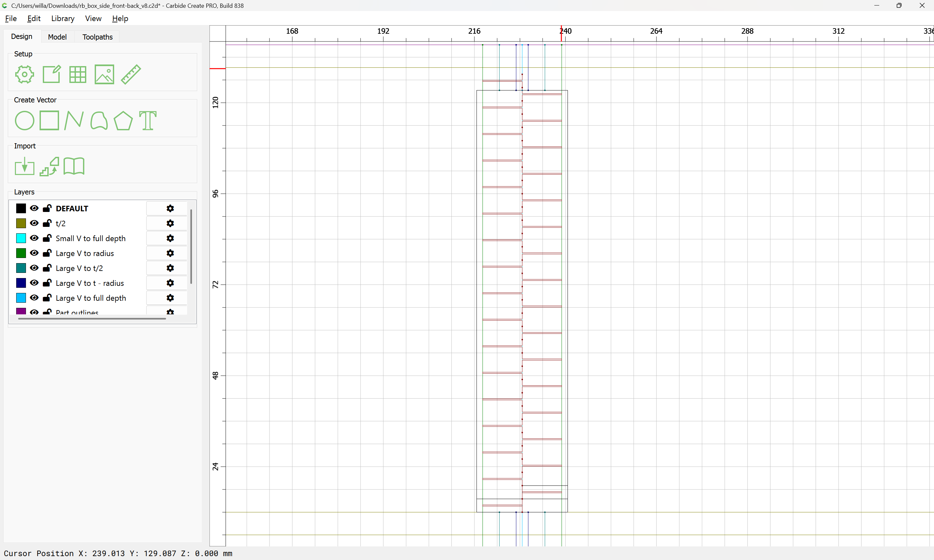Click the Edit document notes icon
Viewport: 934px width, 560px height.
coord(51,74)
